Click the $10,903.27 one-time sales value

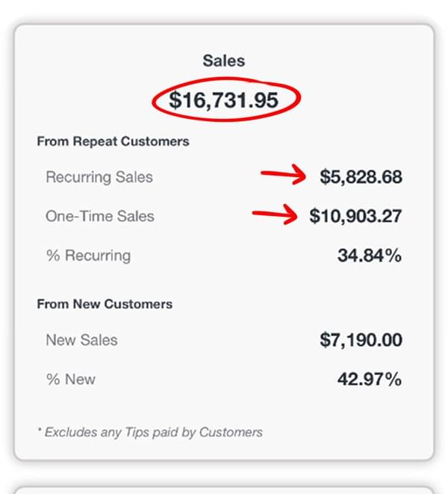point(355,216)
